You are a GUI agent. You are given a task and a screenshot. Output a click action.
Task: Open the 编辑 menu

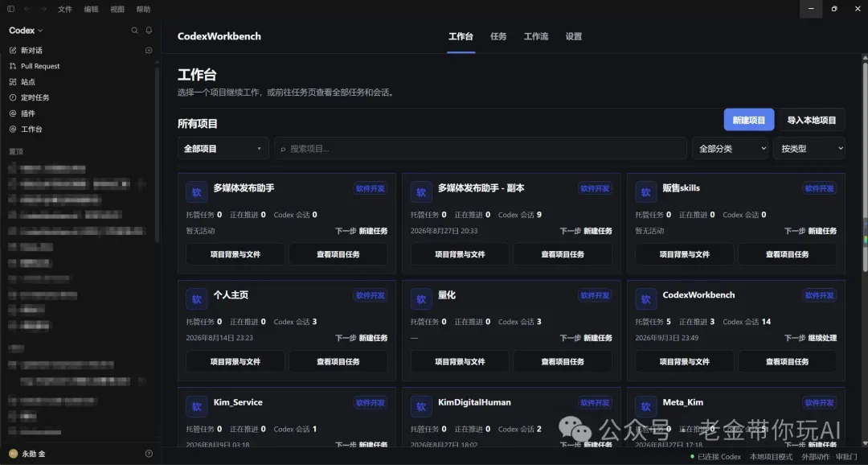click(x=92, y=9)
